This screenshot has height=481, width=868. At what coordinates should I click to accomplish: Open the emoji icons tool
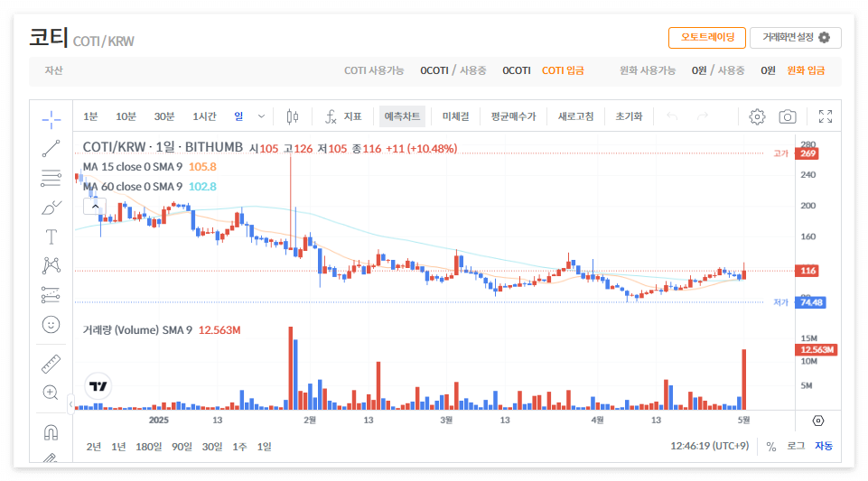click(x=51, y=325)
